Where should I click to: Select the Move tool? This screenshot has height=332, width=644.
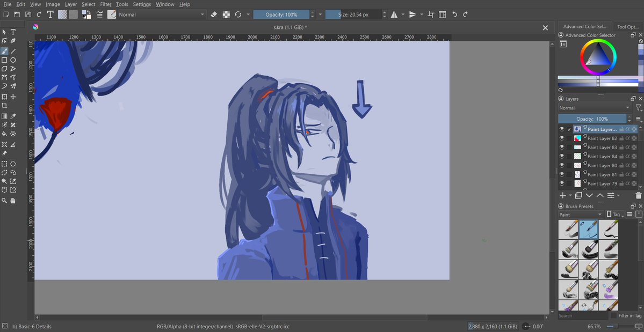pyautogui.click(x=13, y=97)
